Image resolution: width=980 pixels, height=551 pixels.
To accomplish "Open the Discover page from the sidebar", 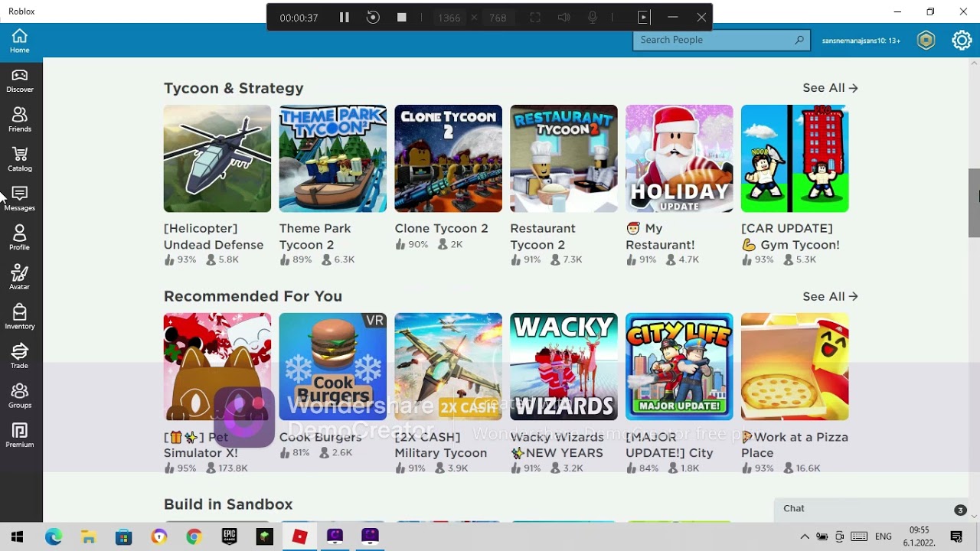I will point(20,80).
